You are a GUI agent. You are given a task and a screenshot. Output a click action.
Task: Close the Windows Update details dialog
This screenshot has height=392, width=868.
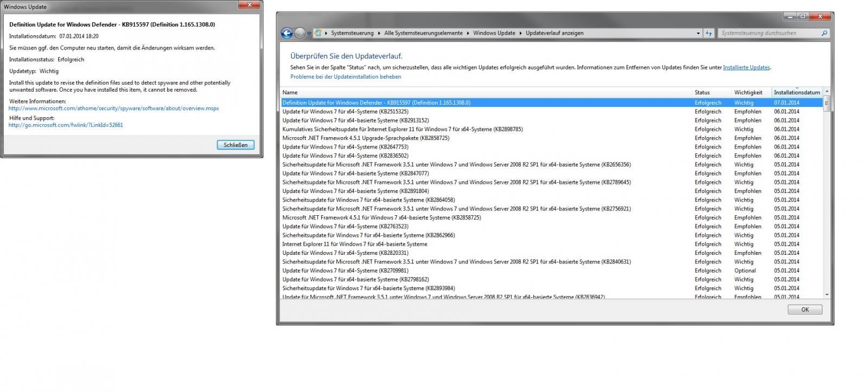(x=250, y=5)
